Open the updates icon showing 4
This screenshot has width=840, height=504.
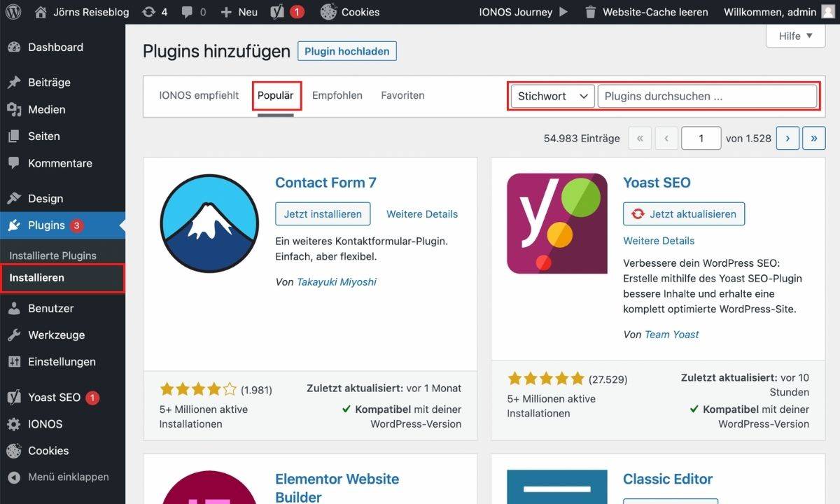(148, 12)
